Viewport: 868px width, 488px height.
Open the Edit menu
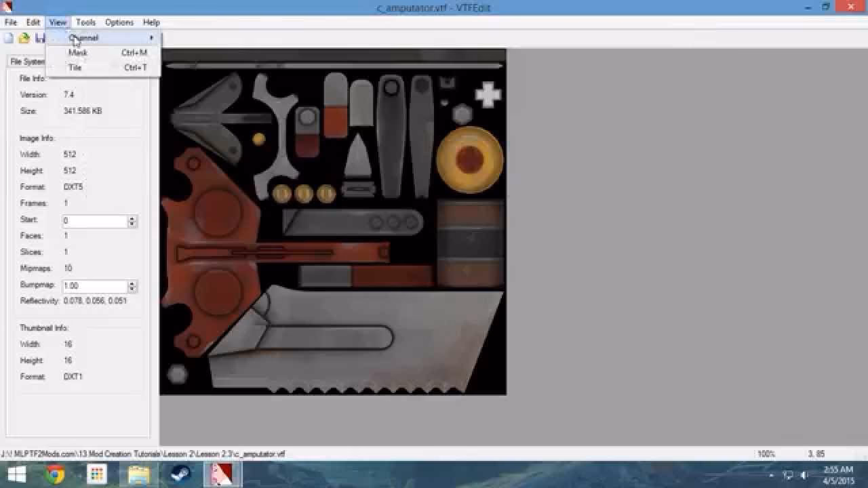(x=33, y=22)
